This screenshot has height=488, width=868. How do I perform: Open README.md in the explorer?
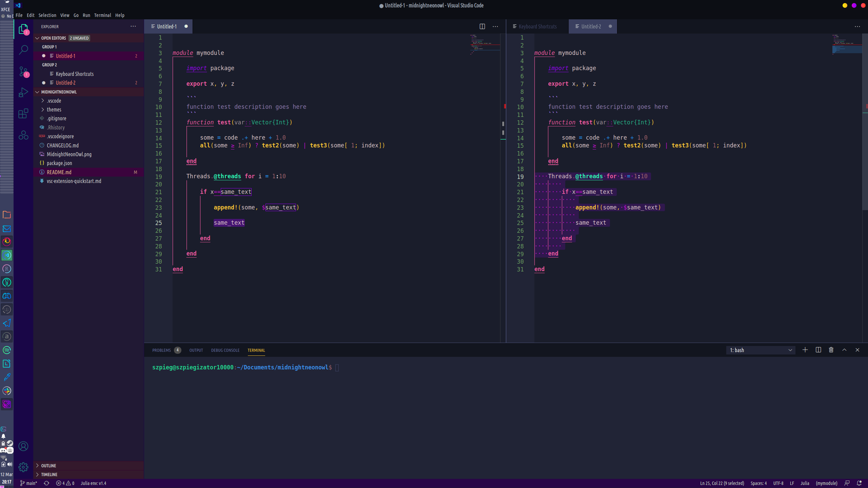88,172
